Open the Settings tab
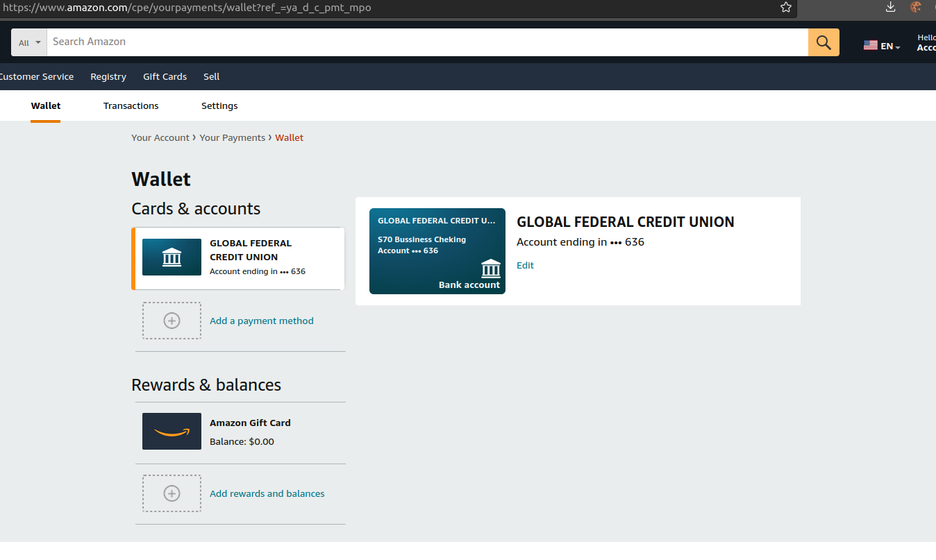This screenshot has height=560, width=936. [219, 105]
